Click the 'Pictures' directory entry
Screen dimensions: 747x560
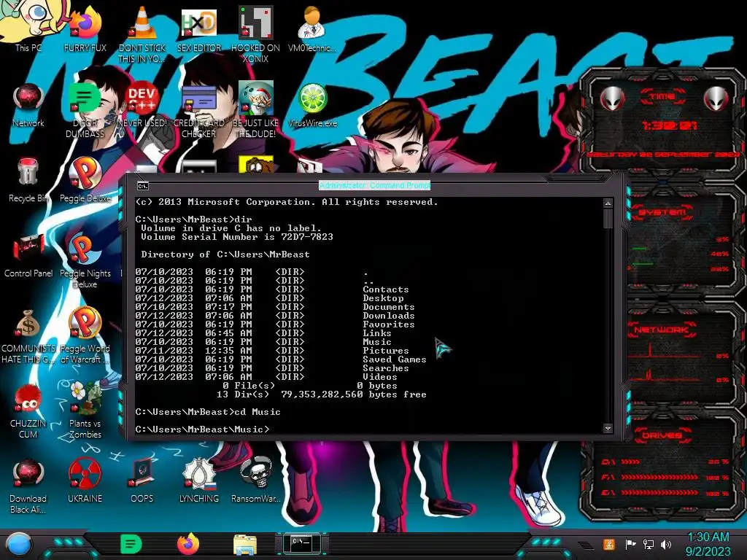click(x=385, y=351)
